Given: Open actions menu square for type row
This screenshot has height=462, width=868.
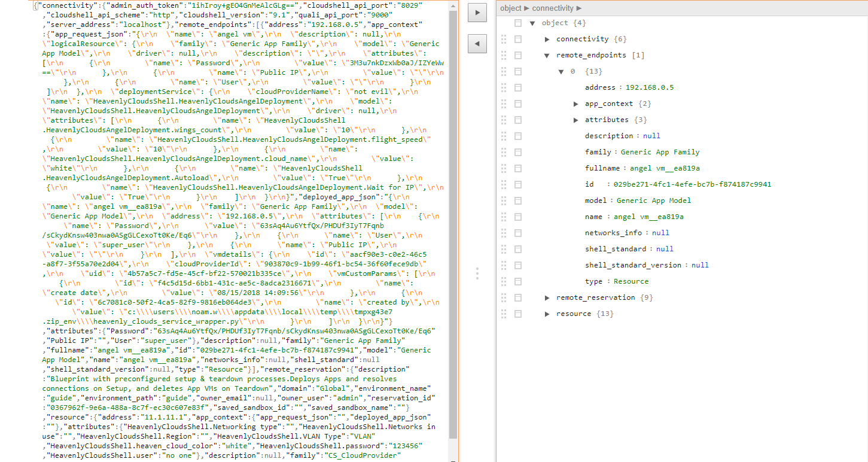Looking at the screenshot, I should click(x=518, y=281).
